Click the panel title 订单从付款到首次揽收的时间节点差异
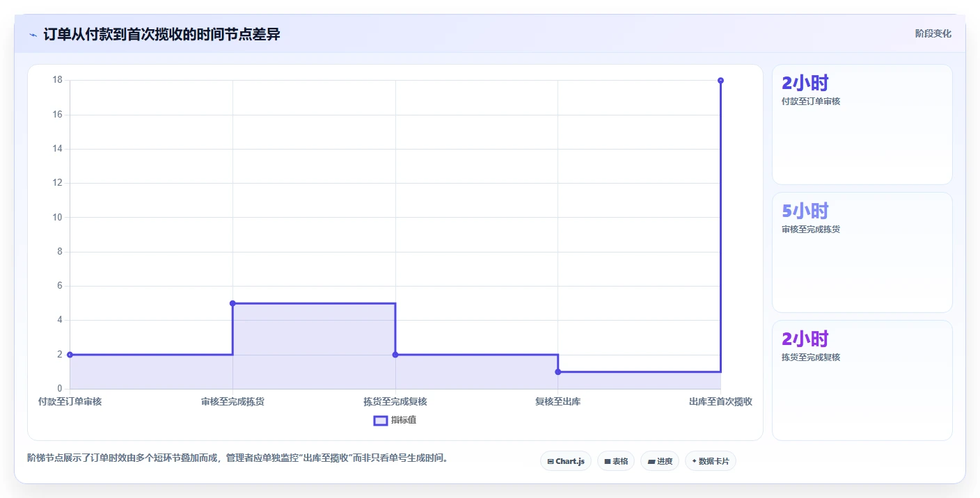The height and width of the screenshot is (498, 980). pyautogui.click(x=161, y=34)
